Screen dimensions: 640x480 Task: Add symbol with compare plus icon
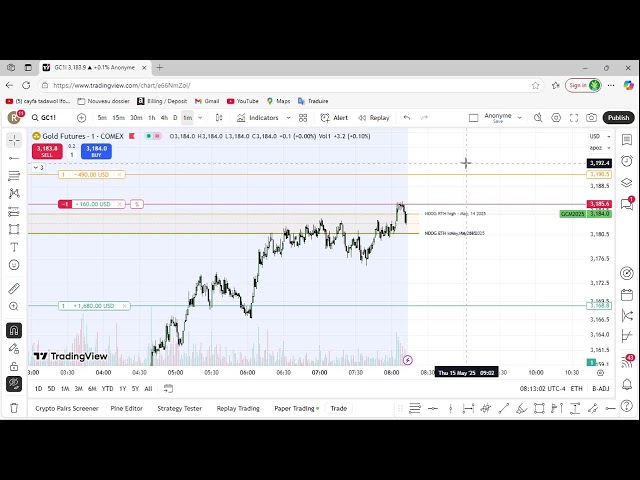coord(82,118)
